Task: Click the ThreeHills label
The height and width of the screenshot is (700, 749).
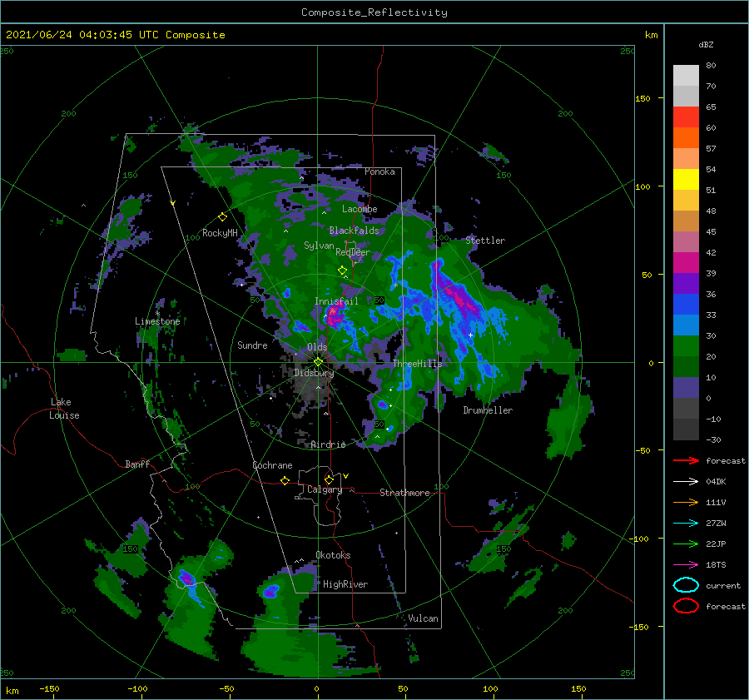Action: (418, 364)
